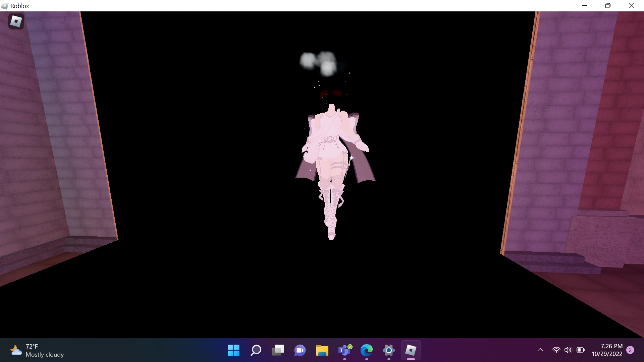
Task: Open the calendar via the 7:26 PM clock
Action: click(x=607, y=350)
